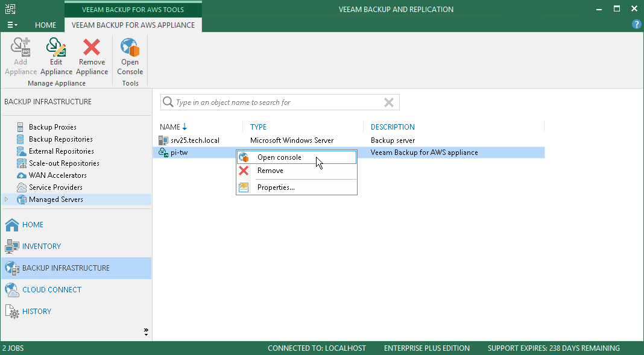Click the Scale-out Repositories tree icon
The image size is (644, 355).
click(x=21, y=163)
